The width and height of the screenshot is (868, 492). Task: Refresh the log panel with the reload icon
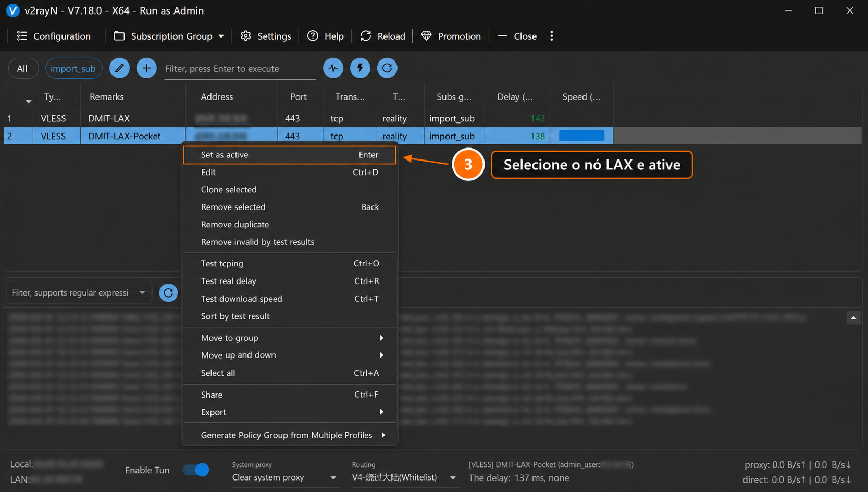click(x=168, y=293)
